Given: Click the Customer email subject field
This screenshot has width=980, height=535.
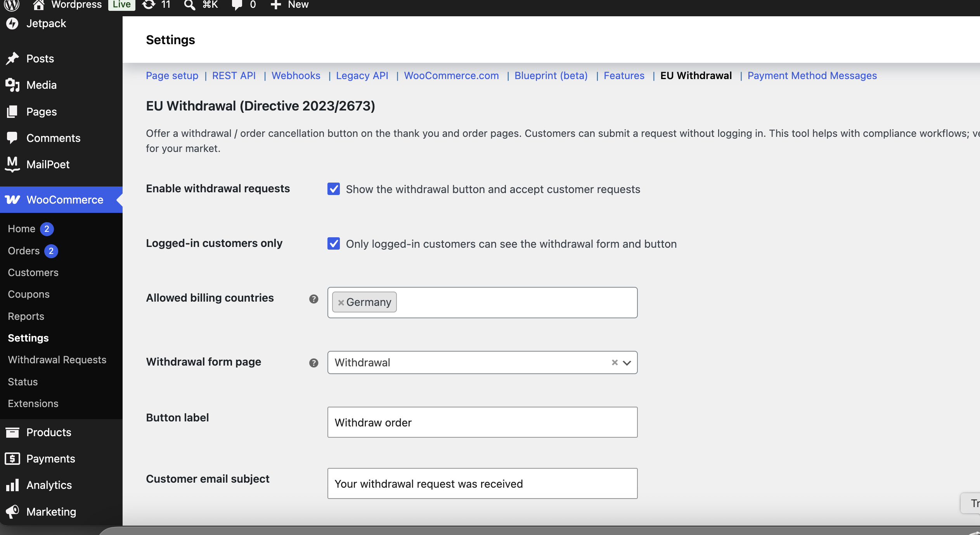Looking at the screenshot, I should [482, 483].
